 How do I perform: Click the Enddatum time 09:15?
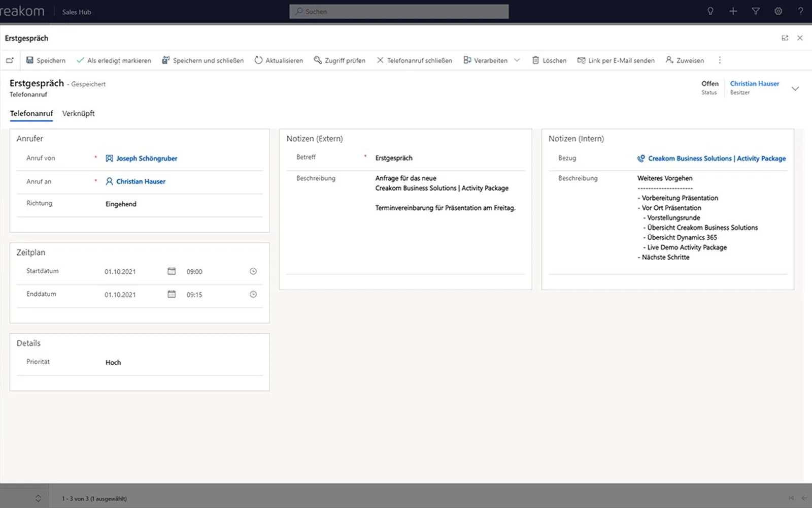194,295
